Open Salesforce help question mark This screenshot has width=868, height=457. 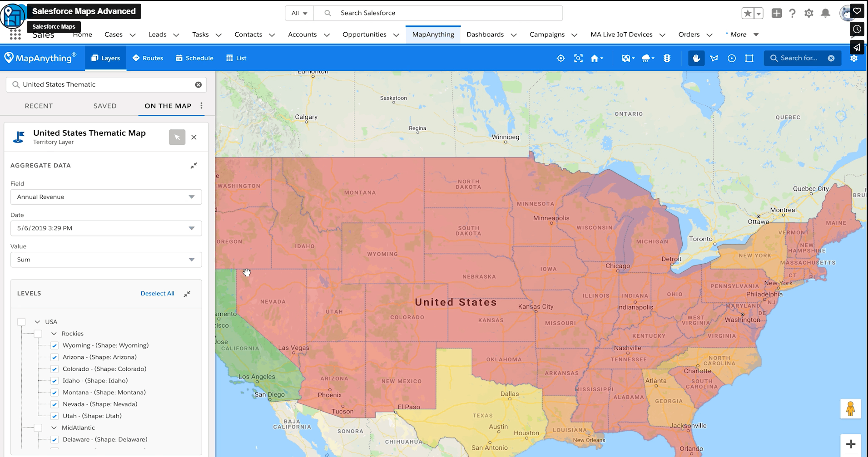(x=793, y=13)
